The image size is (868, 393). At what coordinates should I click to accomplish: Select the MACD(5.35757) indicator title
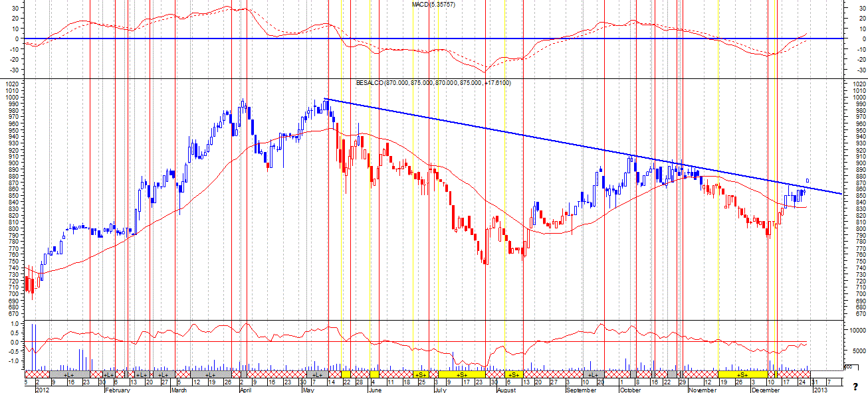tap(433, 5)
